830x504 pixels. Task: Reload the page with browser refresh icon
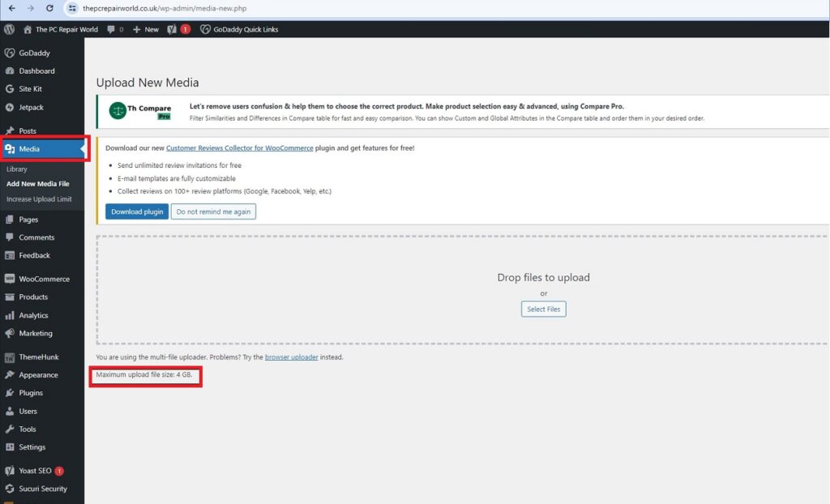point(49,8)
